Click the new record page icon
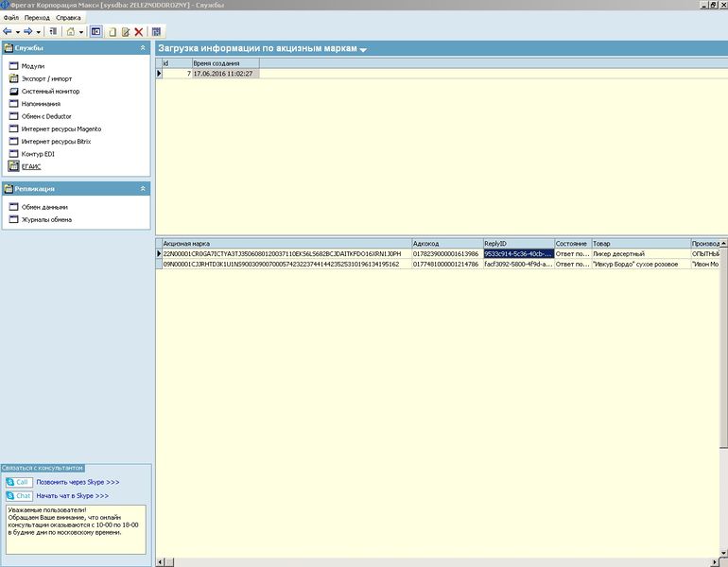This screenshot has height=567, width=728. tap(113, 32)
